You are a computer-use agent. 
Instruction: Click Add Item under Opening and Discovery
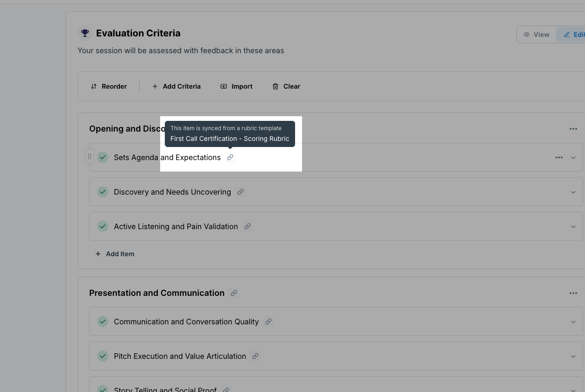pos(115,254)
